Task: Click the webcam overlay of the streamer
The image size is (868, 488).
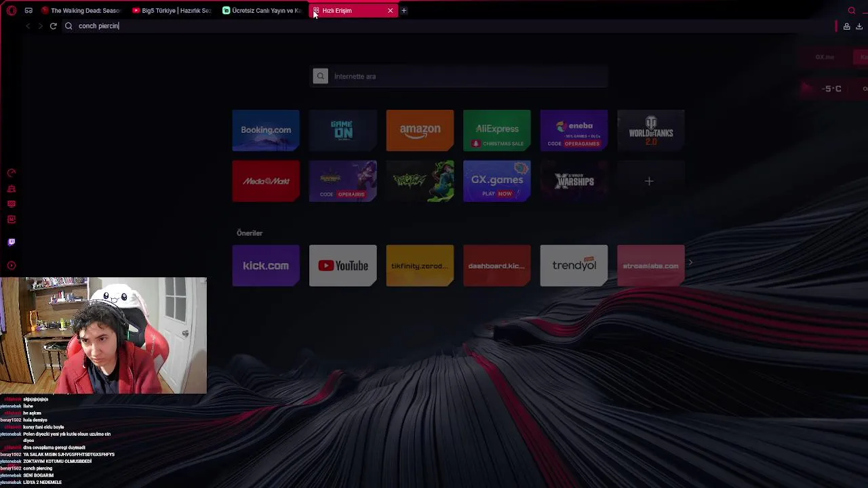Action: [103, 335]
